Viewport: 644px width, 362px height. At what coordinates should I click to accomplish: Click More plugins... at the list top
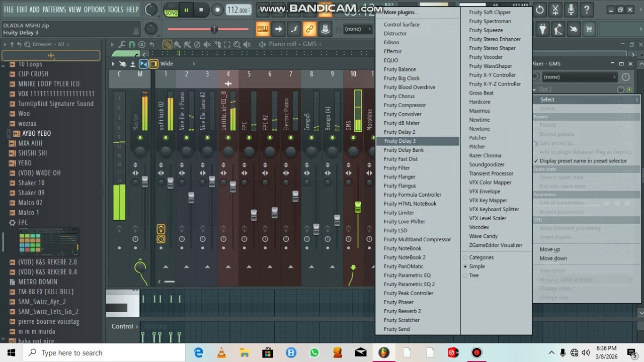pos(400,12)
